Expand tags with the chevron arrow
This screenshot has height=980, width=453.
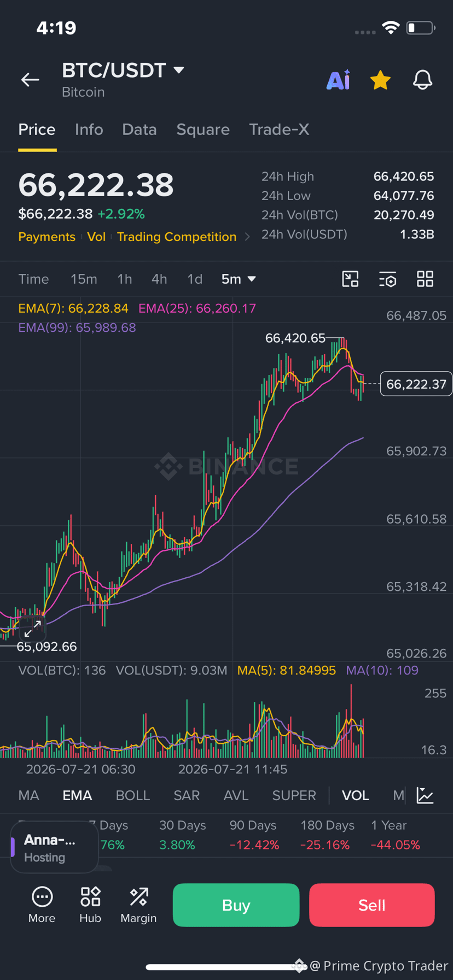pyautogui.click(x=247, y=237)
